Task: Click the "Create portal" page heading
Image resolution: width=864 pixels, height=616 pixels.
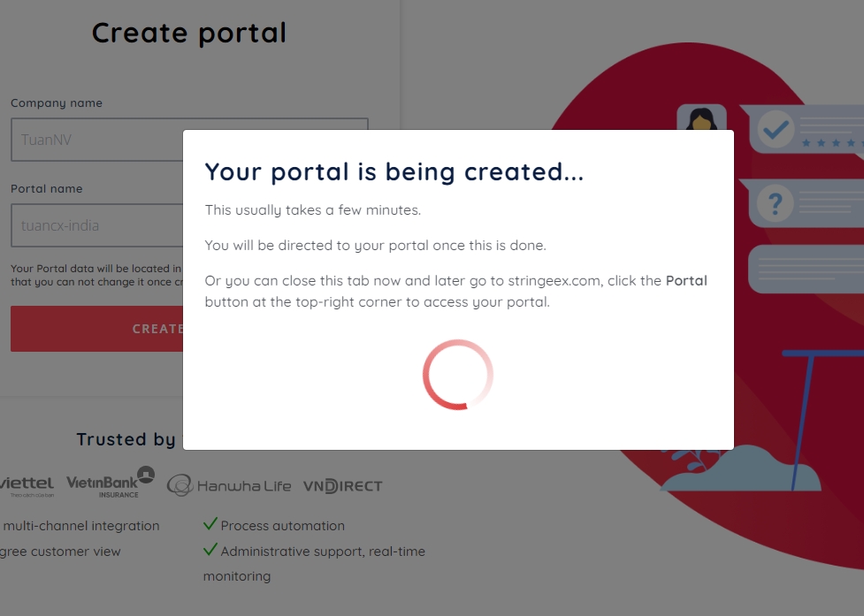Action: pos(189,33)
